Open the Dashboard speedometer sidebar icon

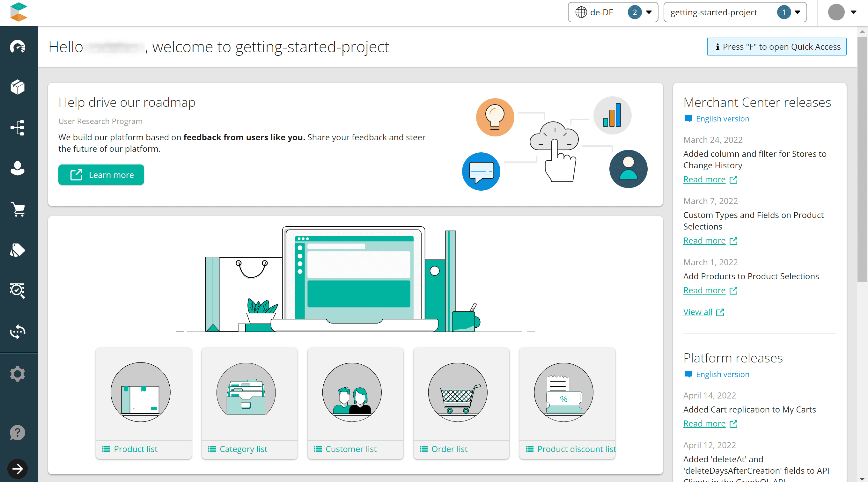tap(18, 47)
